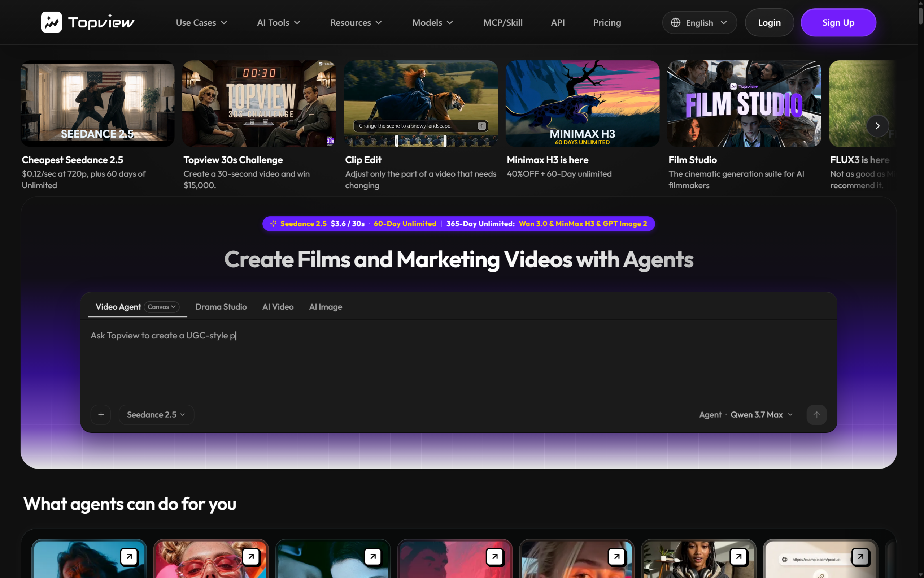The height and width of the screenshot is (578, 924).
Task: Focus the 'Ask Topview' prompt text area
Action: pyautogui.click(x=458, y=359)
